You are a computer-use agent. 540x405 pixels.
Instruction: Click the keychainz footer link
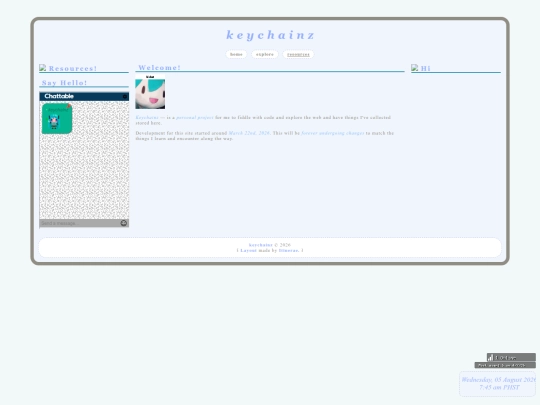[x=261, y=245]
